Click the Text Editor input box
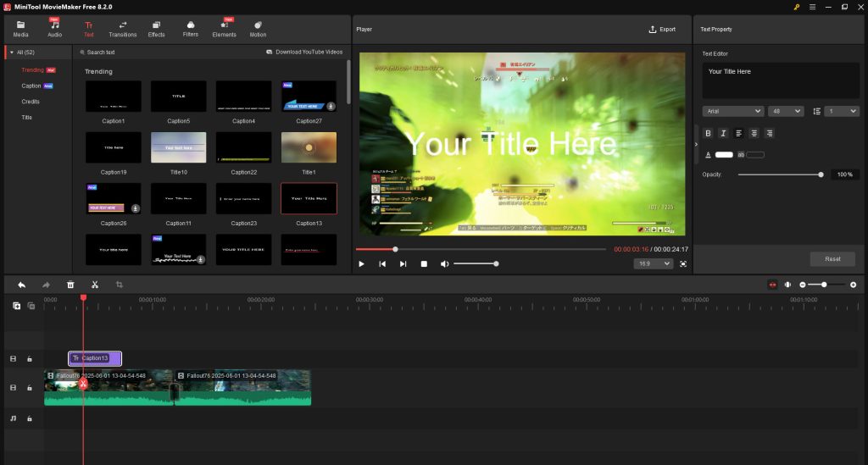 [x=781, y=80]
